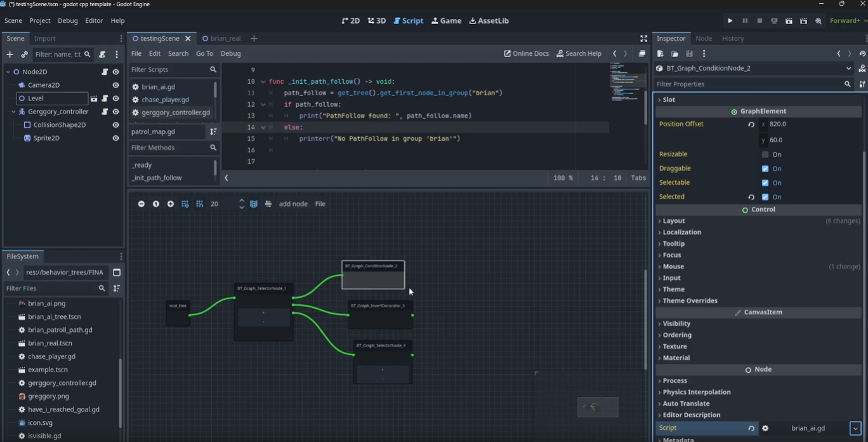
Task: Expand the Layout section in Inspector
Action: click(x=673, y=221)
